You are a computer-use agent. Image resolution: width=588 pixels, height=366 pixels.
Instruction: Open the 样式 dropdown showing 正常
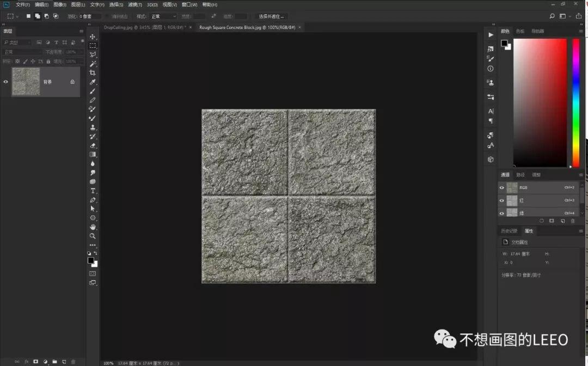163,16
